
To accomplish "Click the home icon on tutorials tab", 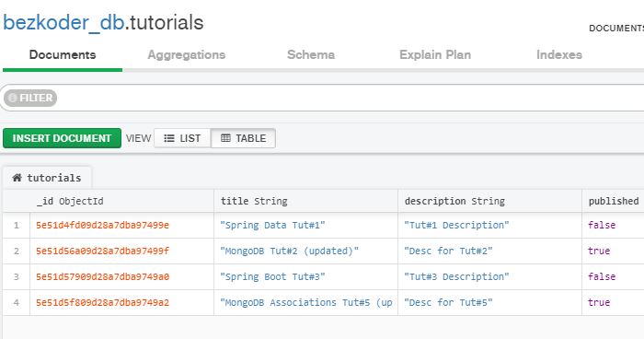I will [17, 178].
